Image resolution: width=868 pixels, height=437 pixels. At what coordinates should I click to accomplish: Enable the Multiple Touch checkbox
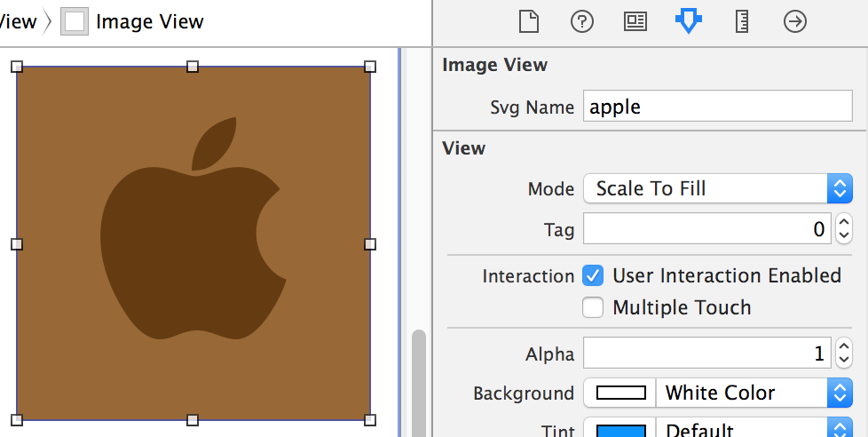pos(593,307)
